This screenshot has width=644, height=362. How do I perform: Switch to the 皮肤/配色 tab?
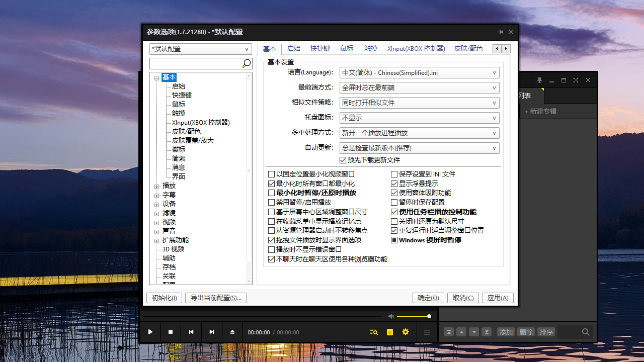(469, 48)
